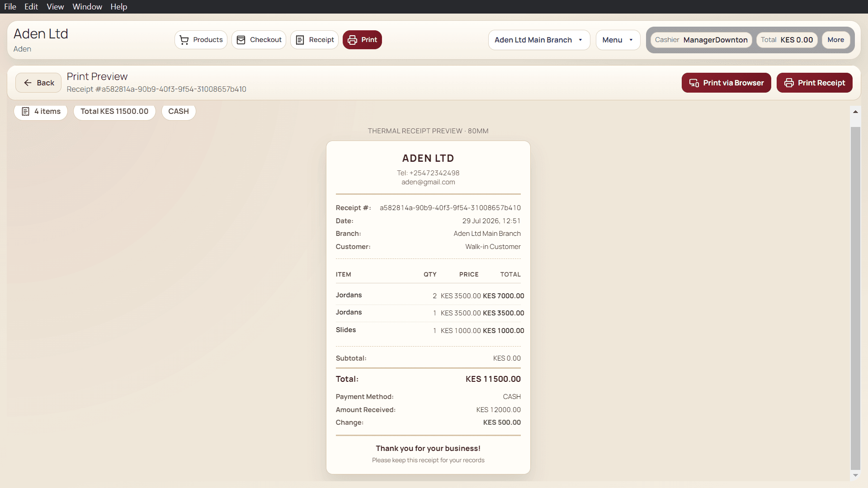This screenshot has width=868, height=488.
Task: Click the Slides item row
Action: point(428,330)
